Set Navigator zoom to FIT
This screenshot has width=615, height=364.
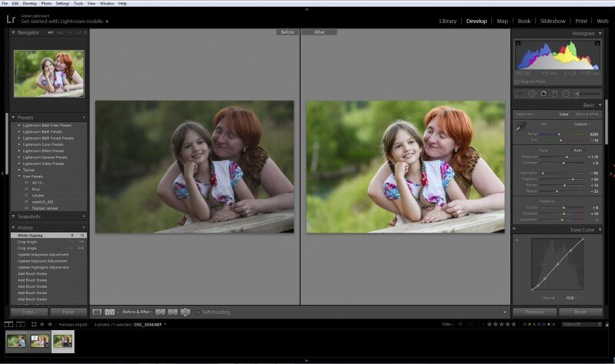tap(51, 33)
